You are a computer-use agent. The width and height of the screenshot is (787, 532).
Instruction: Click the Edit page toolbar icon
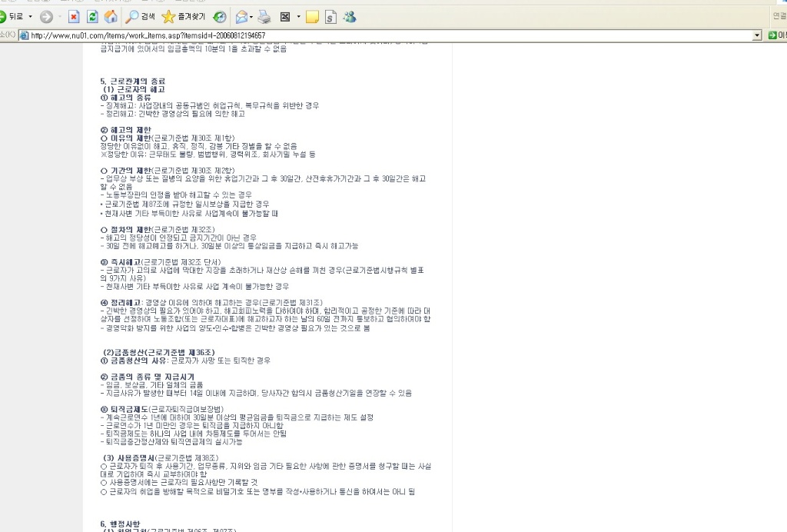coord(285,17)
